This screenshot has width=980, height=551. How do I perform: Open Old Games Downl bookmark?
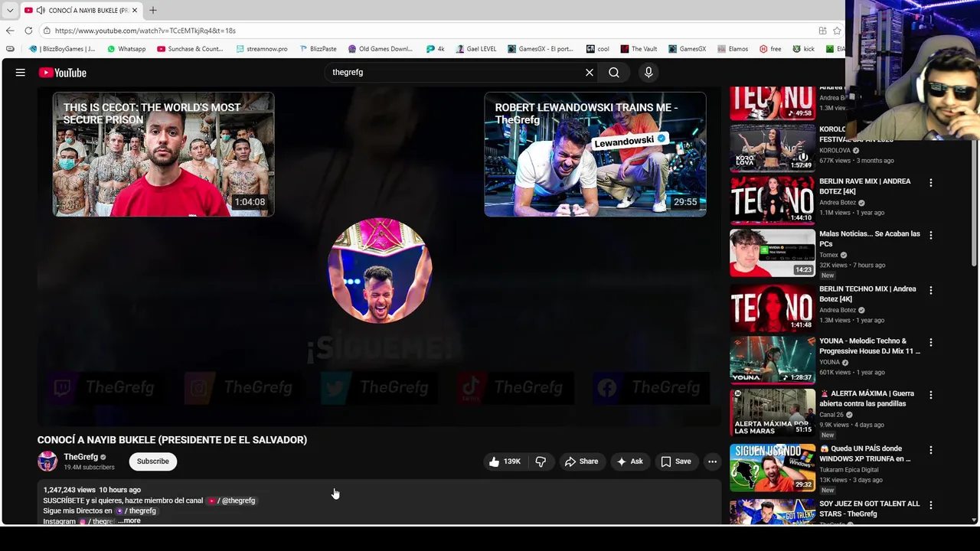[381, 49]
